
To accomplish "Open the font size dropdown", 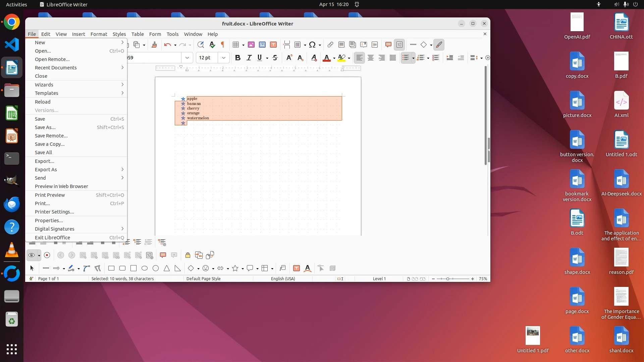I will [223, 58].
